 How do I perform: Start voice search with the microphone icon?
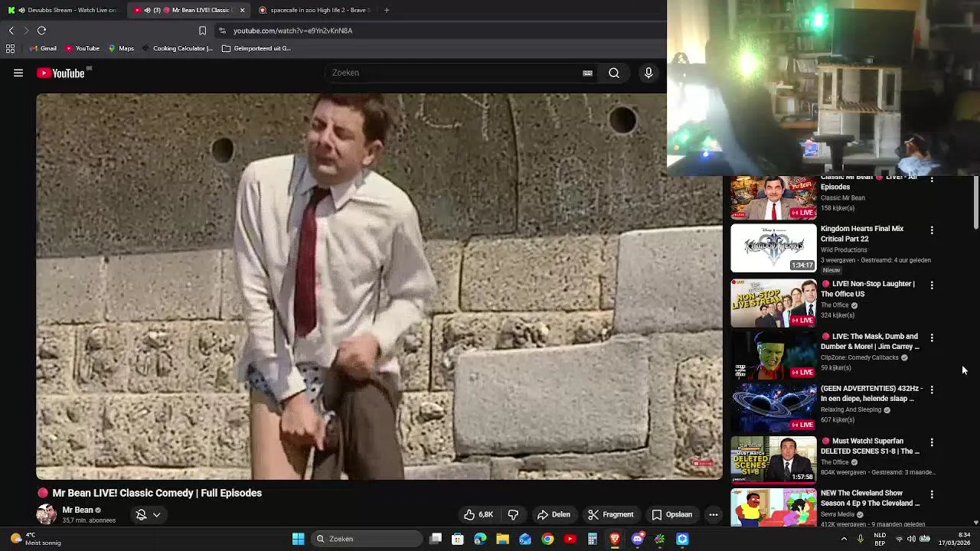pyautogui.click(x=648, y=73)
